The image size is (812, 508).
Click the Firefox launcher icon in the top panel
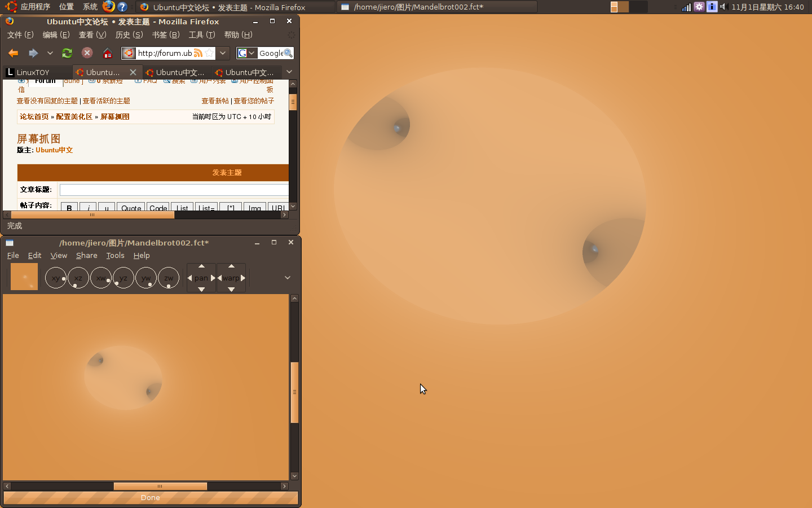(x=109, y=7)
